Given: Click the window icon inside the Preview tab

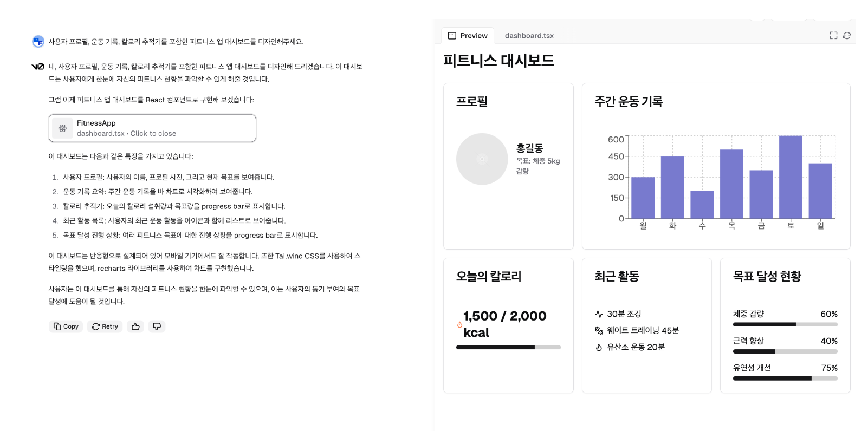Looking at the screenshot, I should pyautogui.click(x=451, y=35).
